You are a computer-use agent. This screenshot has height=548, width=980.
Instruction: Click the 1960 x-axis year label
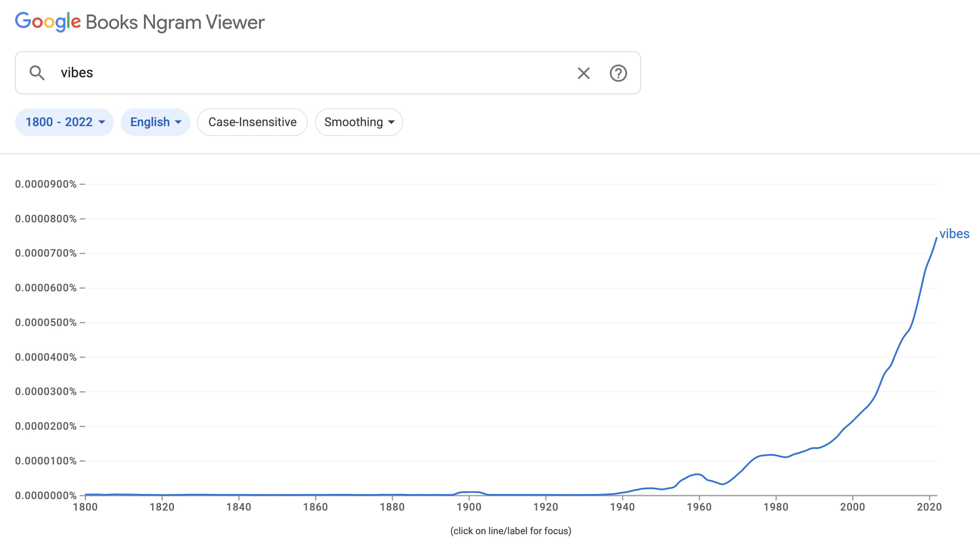click(x=699, y=507)
